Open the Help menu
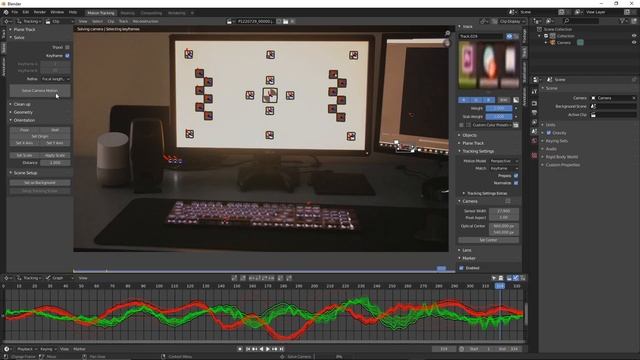Screen dimensions: 640x360 (73, 13)
